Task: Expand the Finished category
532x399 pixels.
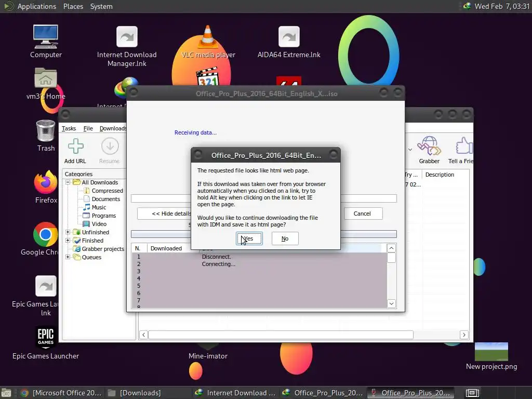Action: pos(68,240)
